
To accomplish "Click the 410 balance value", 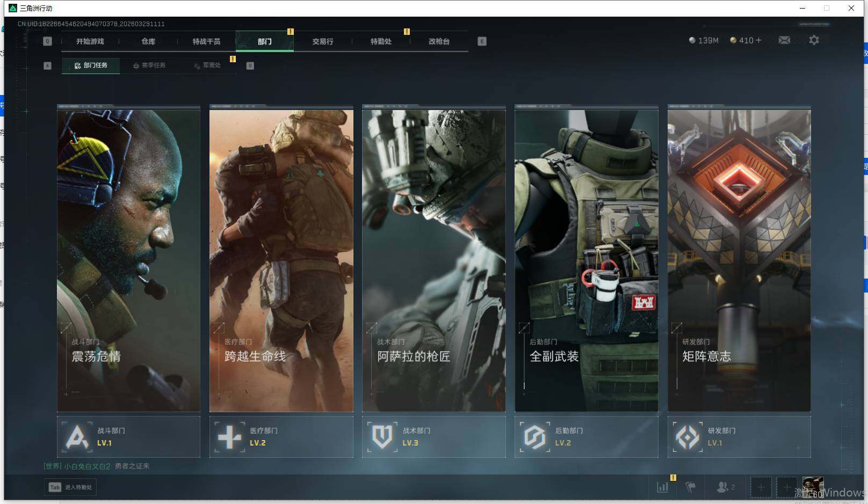I will pyautogui.click(x=746, y=40).
